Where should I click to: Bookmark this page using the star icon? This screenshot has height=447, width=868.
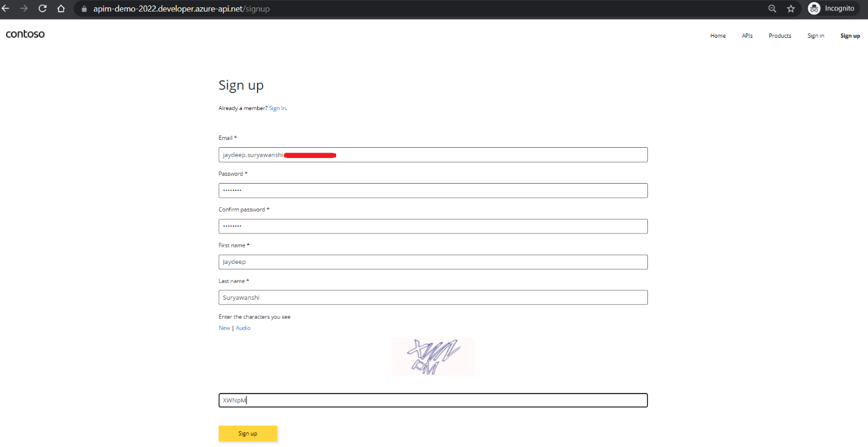(790, 9)
